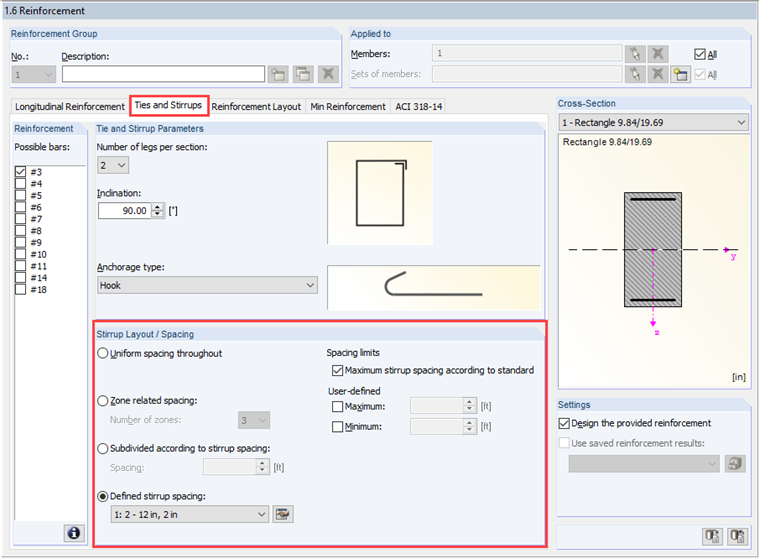This screenshot has width=760, height=559.
Task: Switch to the Reinforcement Layout tab
Action: tap(256, 107)
